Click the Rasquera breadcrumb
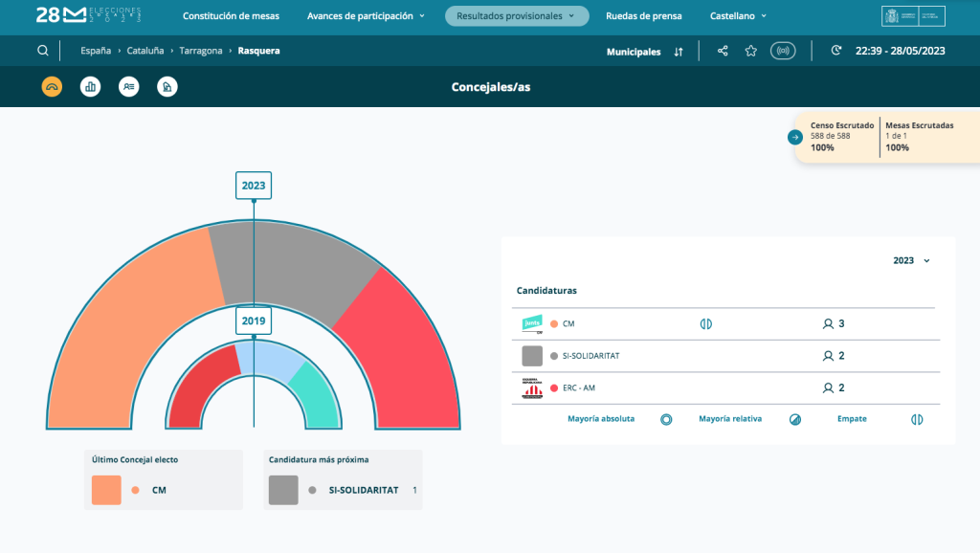Viewport: 980px width, 553px height. click(258, 51)
